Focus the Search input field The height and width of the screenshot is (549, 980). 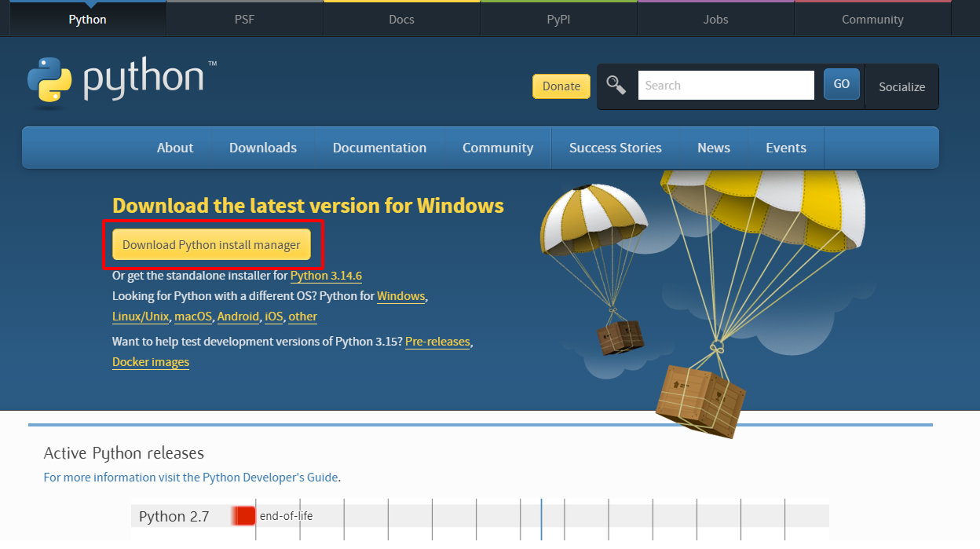726,86
